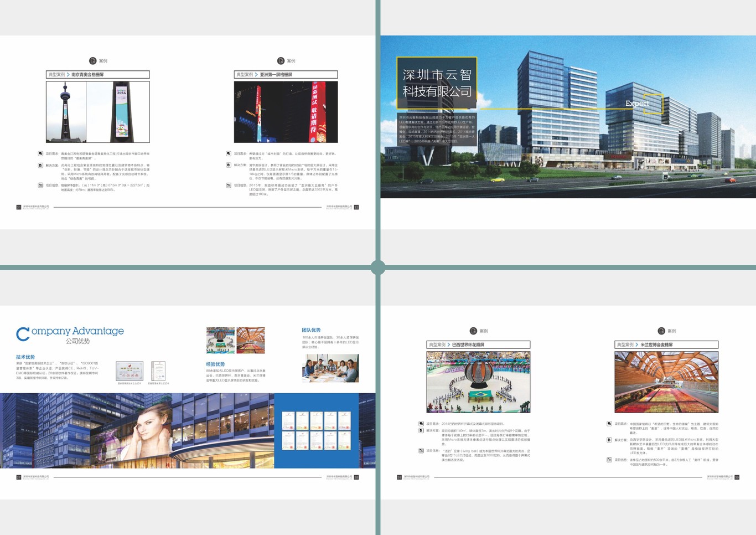Open the Milan Expo wooden arch photo
Screen dimensions: 756x535
click(666, 382)
